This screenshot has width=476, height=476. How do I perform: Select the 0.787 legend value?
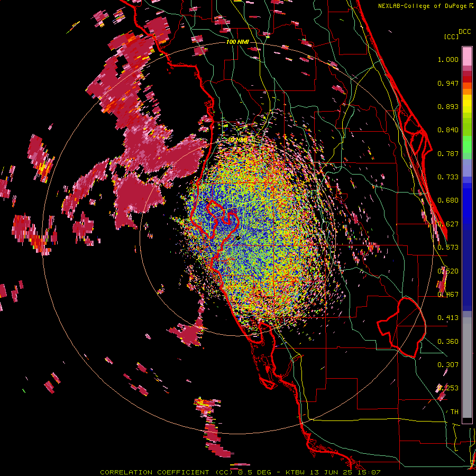(x=448, y=153)
